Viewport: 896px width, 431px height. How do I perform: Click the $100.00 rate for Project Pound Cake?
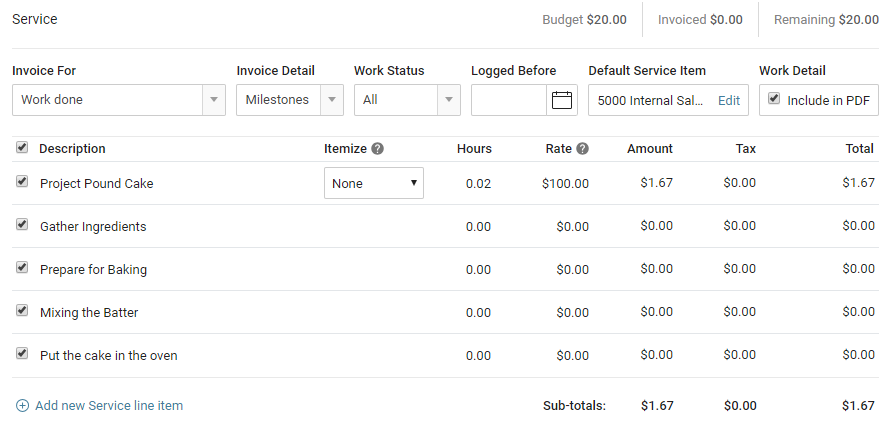565,183
